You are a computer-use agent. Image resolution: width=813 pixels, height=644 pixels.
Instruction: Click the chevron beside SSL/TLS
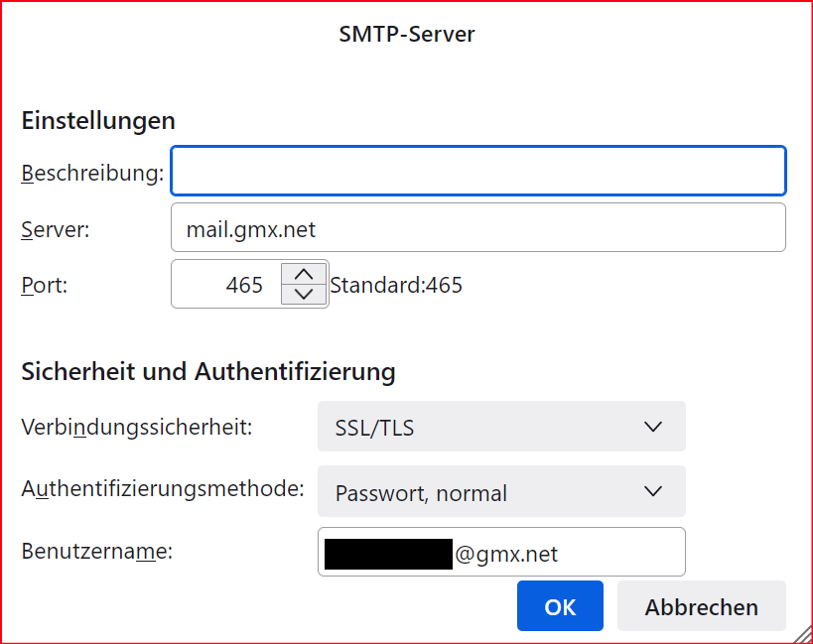coord(653,427)
